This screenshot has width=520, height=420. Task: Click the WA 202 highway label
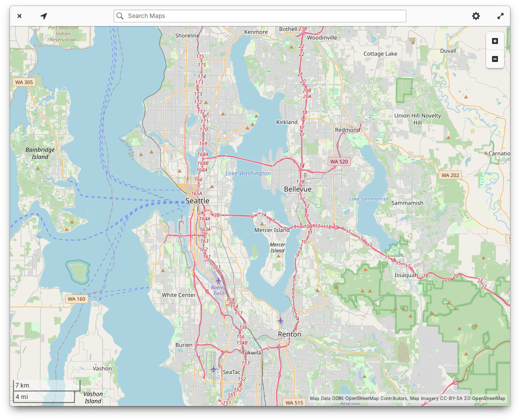(x=450, y=175)
